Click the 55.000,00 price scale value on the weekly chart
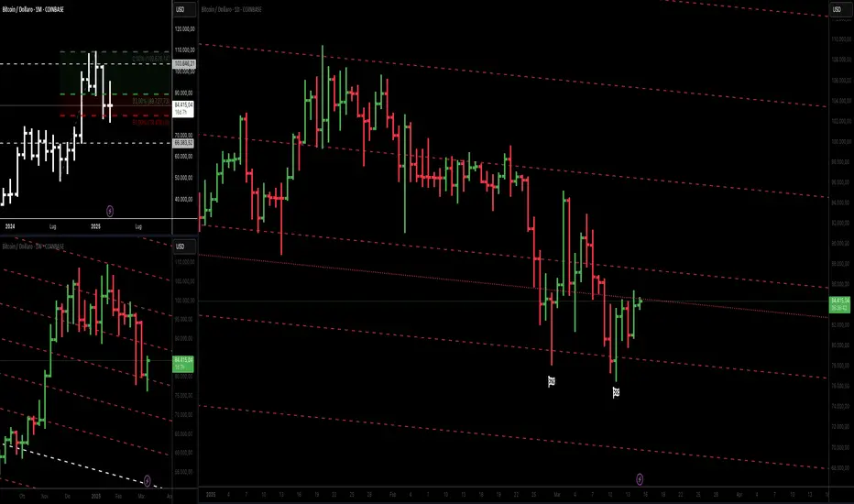The height and width of the screenshot is (504, 854). (184, 472)
